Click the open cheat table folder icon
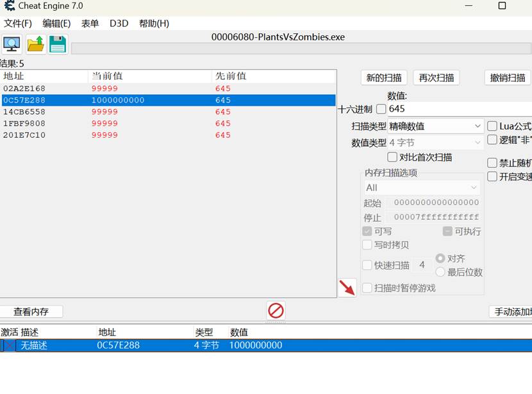Screen dimensions: 532x394 pyautogui.click(x=36, y=44)
